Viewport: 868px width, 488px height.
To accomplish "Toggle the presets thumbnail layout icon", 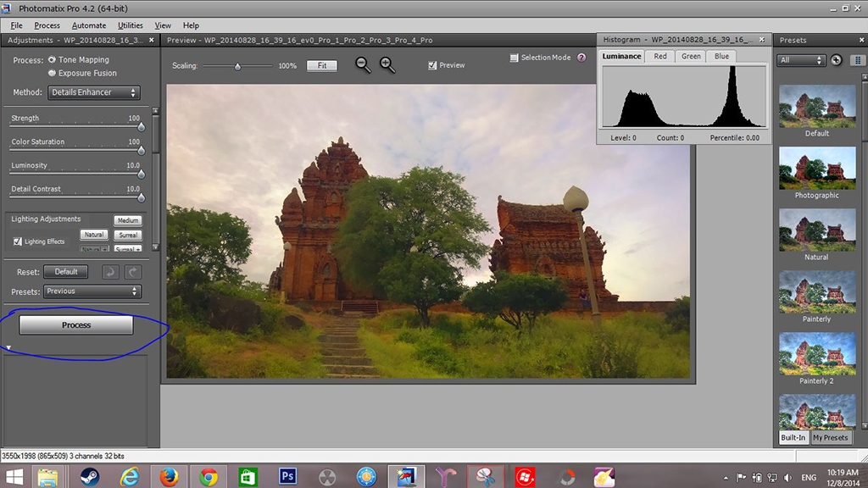I will pyautogui.click(x=857, y=60).
